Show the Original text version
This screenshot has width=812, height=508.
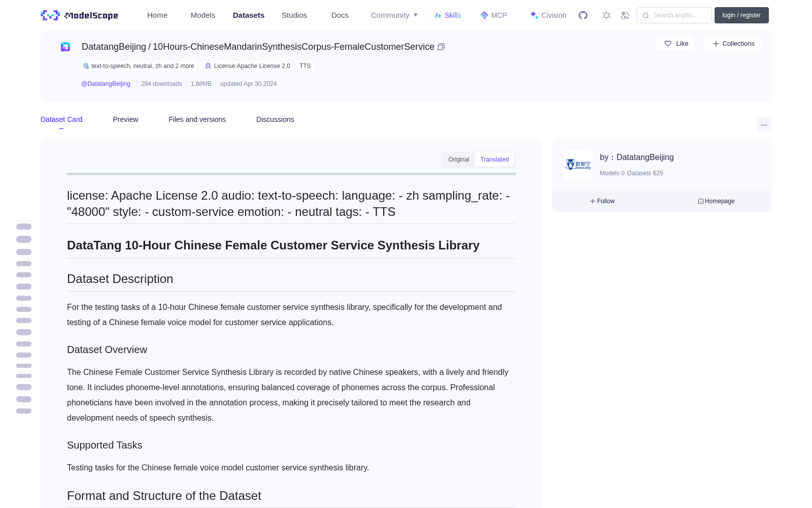pos(459,160)
